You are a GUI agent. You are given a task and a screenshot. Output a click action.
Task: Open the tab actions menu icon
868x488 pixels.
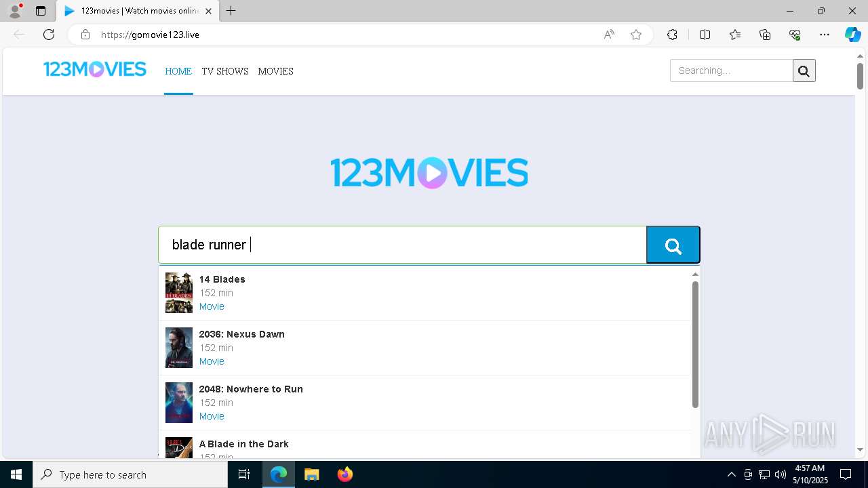41,11
